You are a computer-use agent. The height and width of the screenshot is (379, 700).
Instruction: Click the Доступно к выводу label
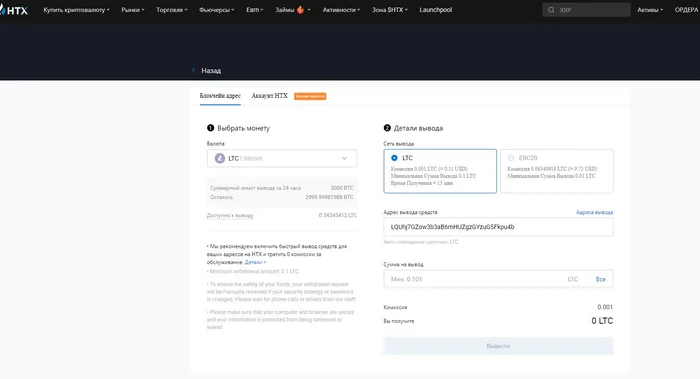230,215
